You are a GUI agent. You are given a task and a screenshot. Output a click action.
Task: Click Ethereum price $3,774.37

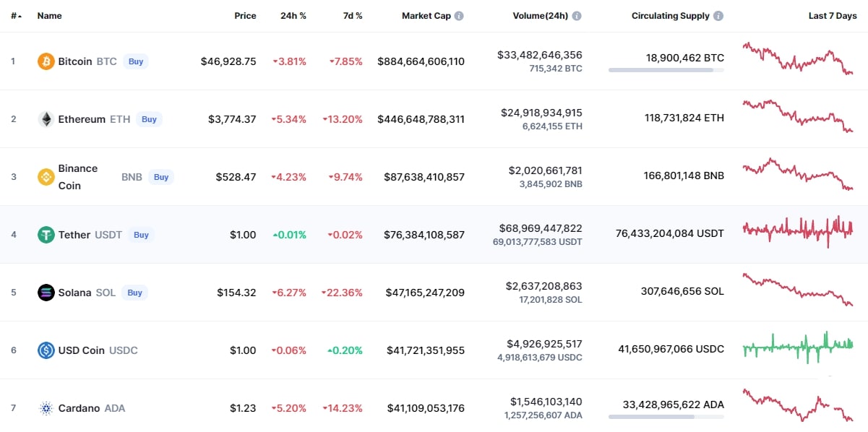232,119
